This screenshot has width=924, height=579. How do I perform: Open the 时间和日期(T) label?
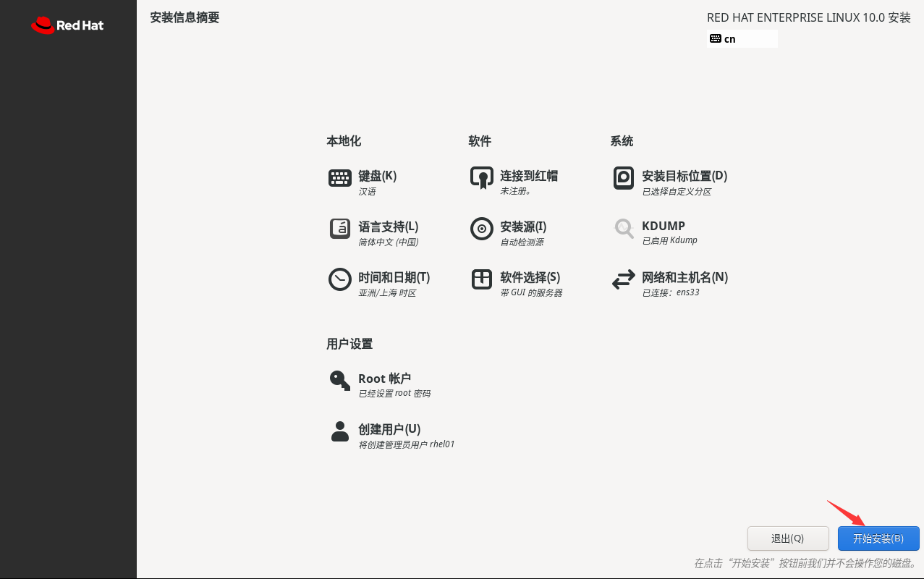point(394,277)
